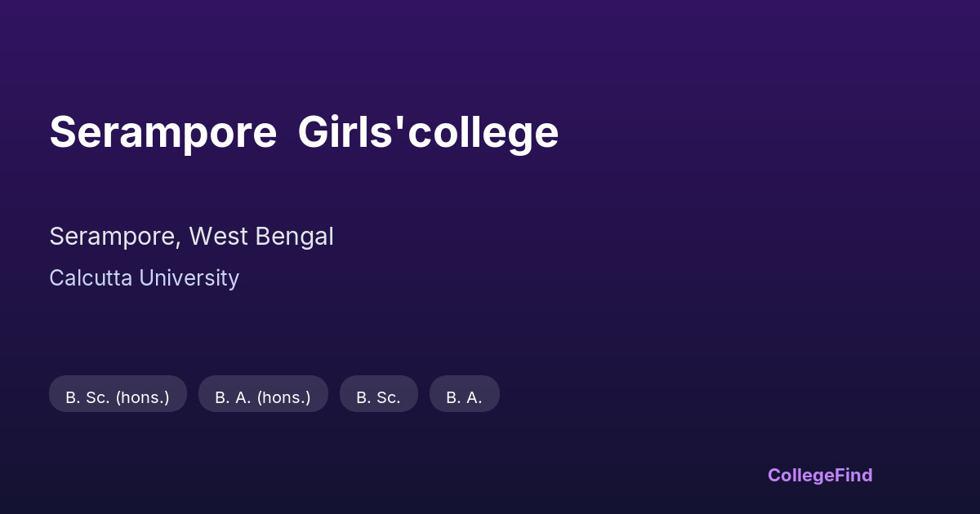Select the B. A. (hons.) course tag
980x514 pixels.
(263, 397)
